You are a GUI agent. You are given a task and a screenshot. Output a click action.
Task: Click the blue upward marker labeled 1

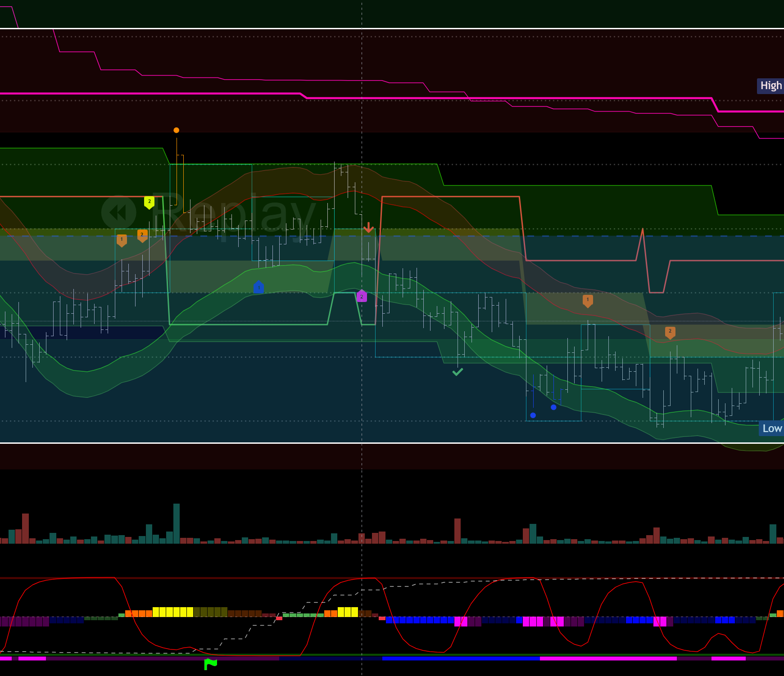258,287
